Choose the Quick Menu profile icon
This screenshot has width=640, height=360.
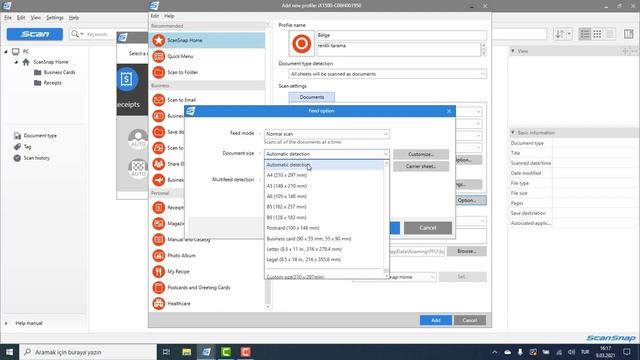coord(158,56)
